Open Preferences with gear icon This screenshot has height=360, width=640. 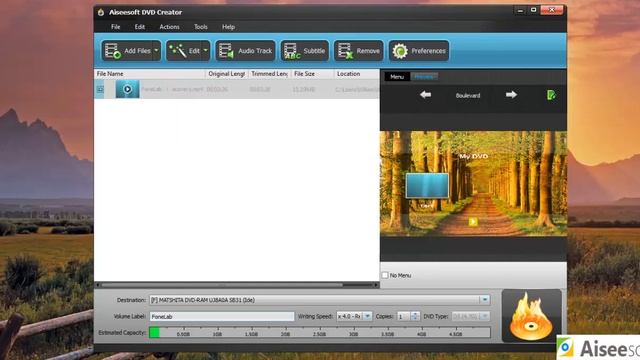419,51
